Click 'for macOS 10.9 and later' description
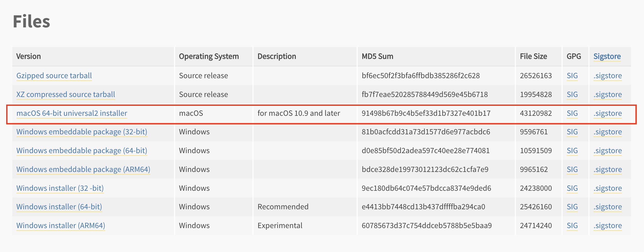 pyautogui.click(x=299, y=113)
